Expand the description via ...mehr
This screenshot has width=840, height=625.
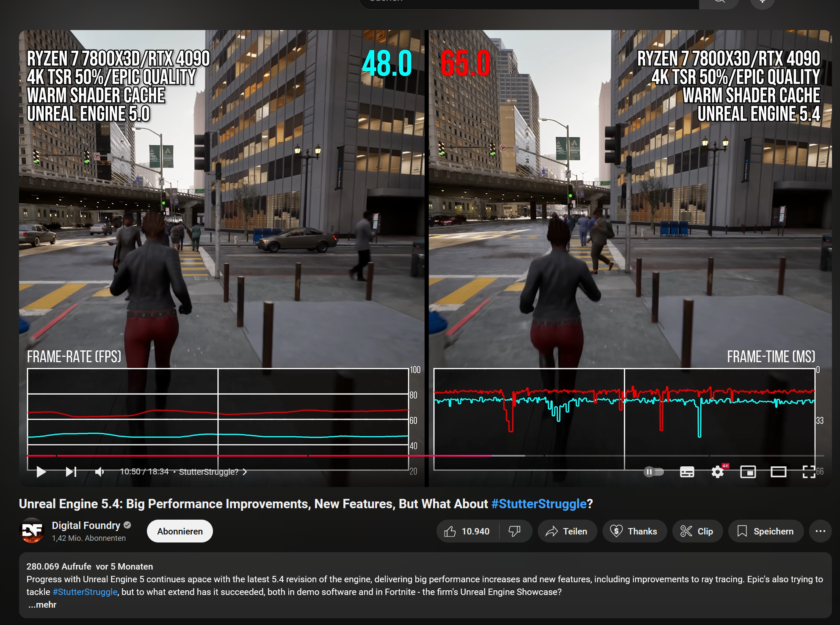point(42,604)
